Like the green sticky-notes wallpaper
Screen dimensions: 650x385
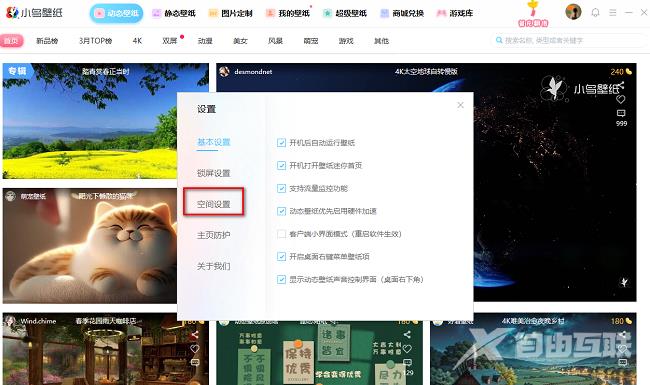coord(407,349)
